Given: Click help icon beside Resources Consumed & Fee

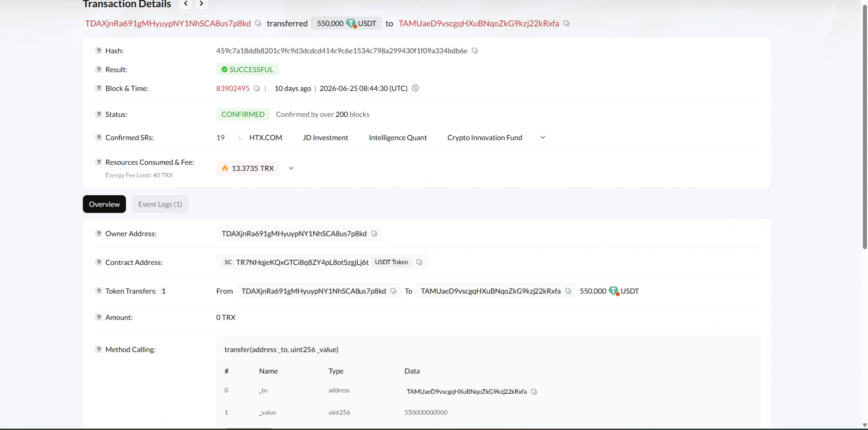Looking at the screenshot, I should click(98, 162).
